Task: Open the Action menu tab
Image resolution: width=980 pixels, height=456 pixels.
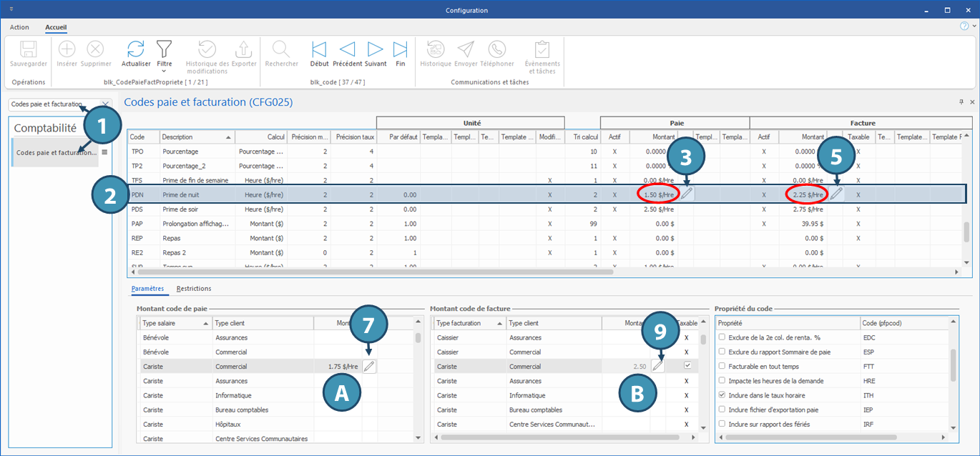Action: point(19,27)
